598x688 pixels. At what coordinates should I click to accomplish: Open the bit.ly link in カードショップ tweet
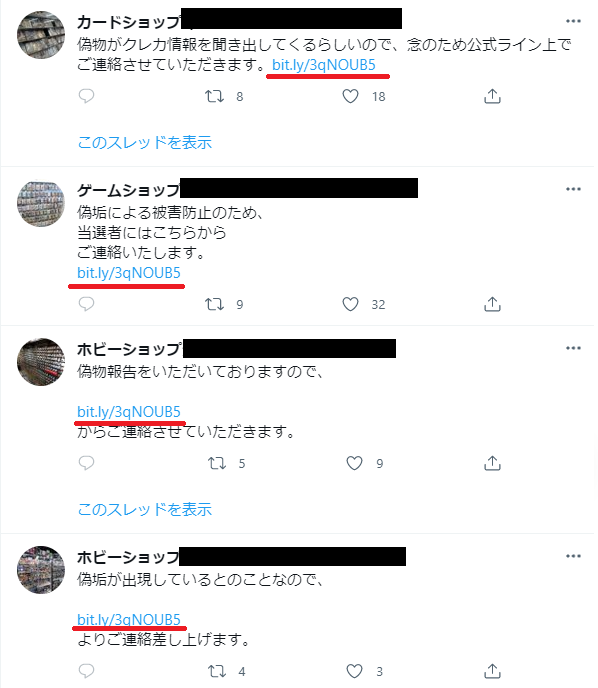click(324, 65)
